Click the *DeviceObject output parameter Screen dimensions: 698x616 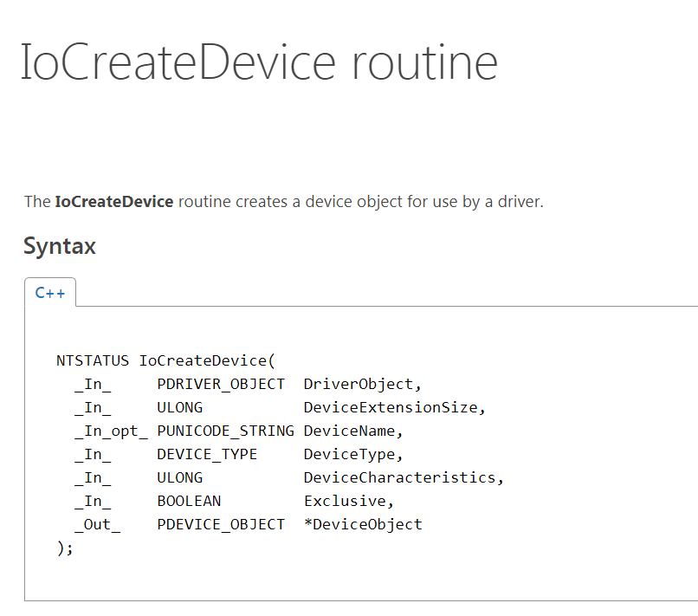click(x=363, y=524)
